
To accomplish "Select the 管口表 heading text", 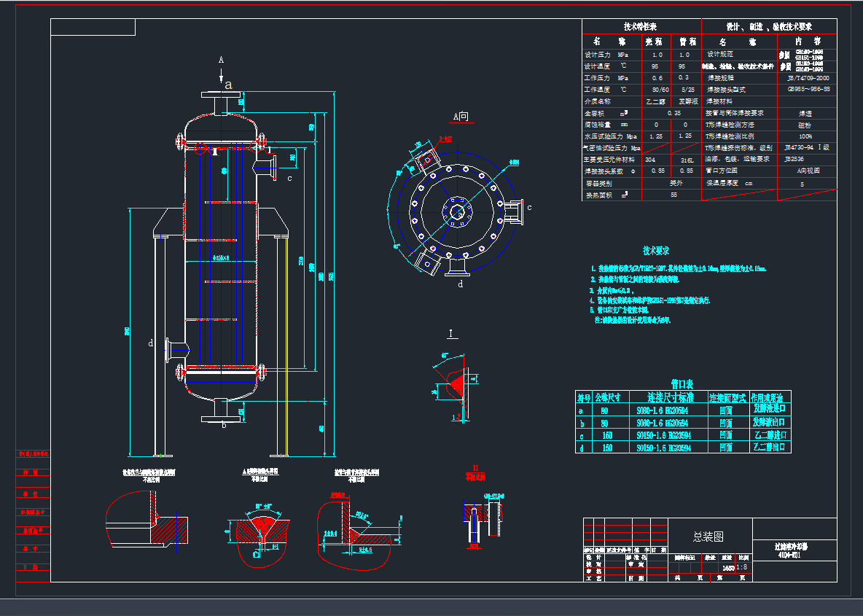I will coord(682,383).
